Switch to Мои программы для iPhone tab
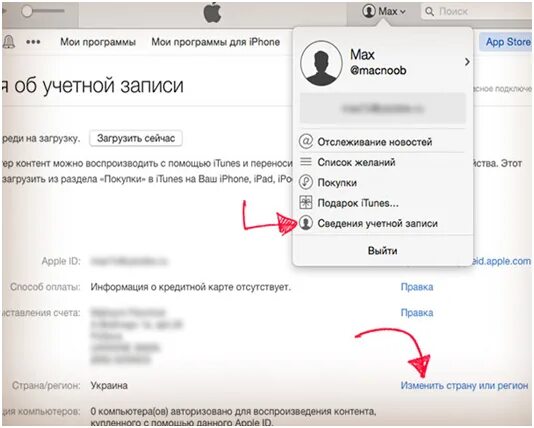Viewport: 534px width, 428px height. point(216,42)
